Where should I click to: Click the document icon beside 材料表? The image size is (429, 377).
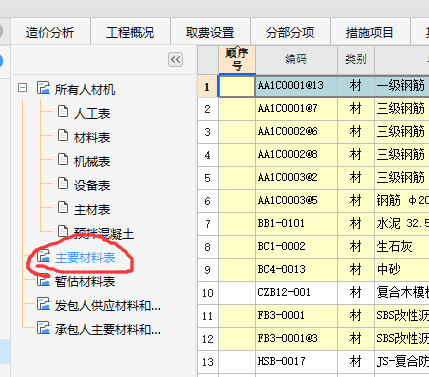click(x=63, y=136)
